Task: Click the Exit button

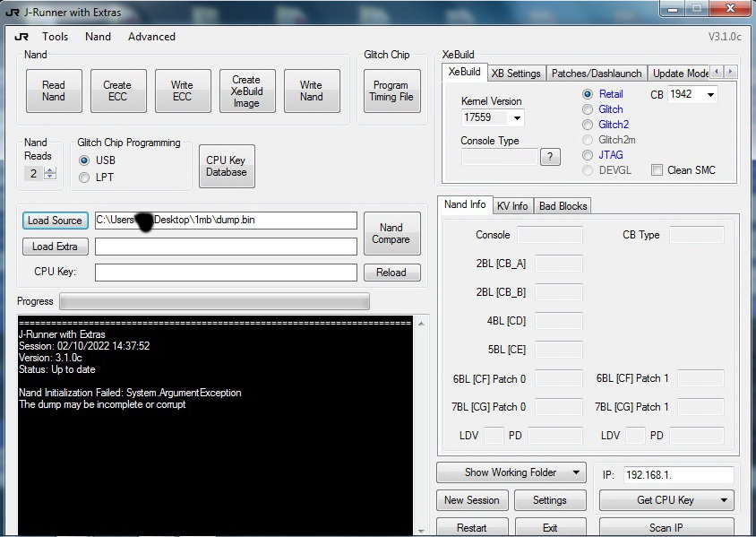Action: pyautogui.click(x=550, y=527)
